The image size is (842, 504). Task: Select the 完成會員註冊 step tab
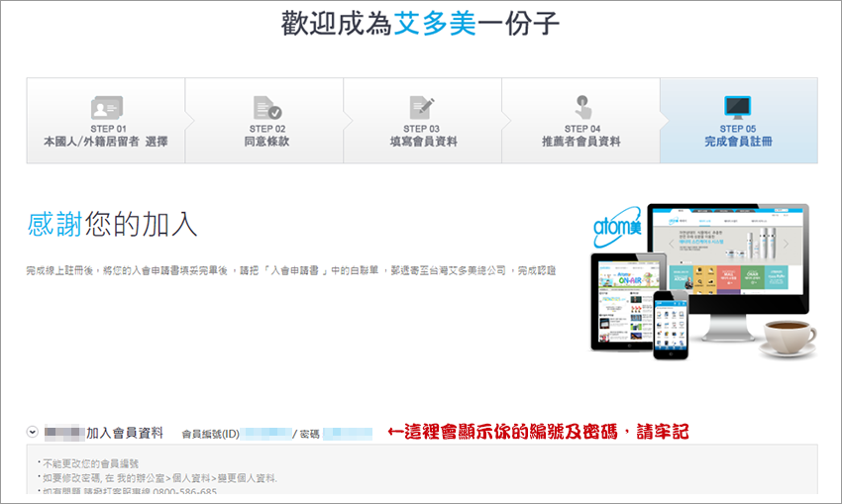click(x=739, y=120)
